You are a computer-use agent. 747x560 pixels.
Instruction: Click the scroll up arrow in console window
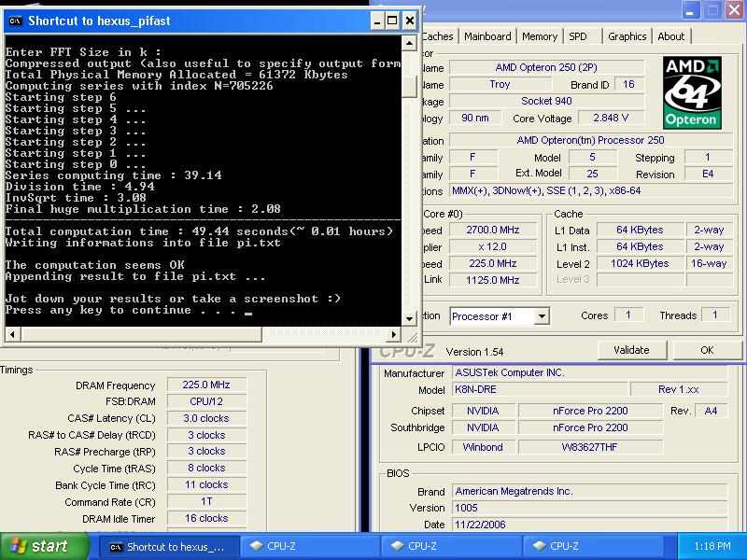tap(409, 43)
